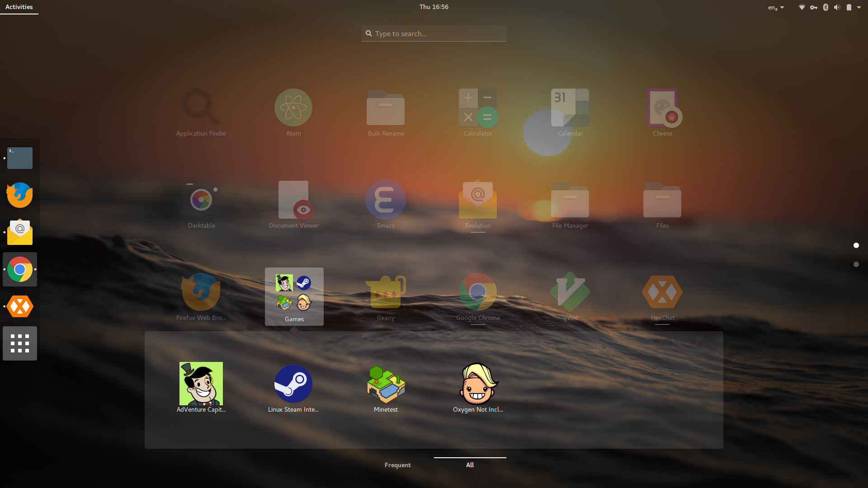This screenshot has height=488, width=868.
Task: Launch the Calendar app
Action: click(x=570, y=113)
